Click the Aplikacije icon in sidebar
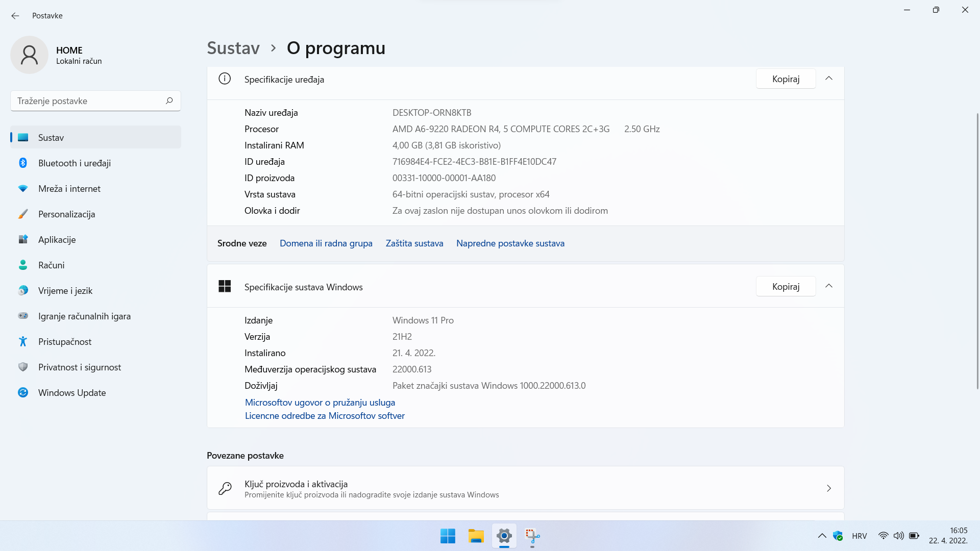The width and height of the screenshot is (980, 551). click(23, 239)
